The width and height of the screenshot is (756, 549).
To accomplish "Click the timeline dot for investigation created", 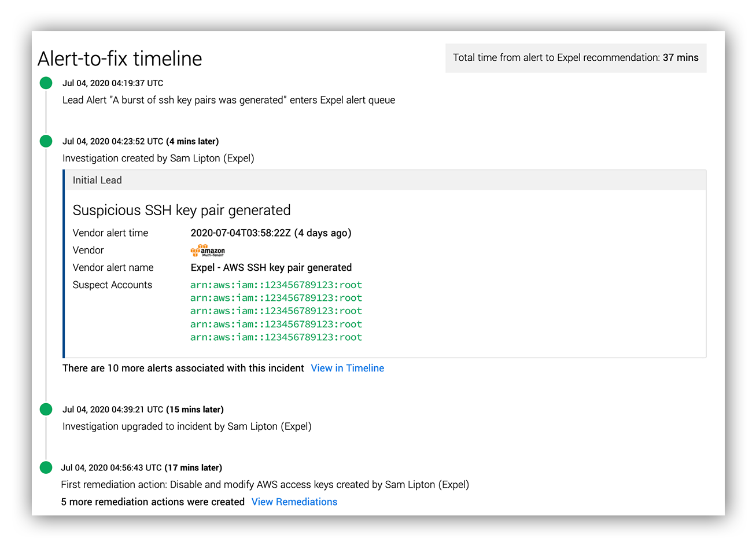I will click(x=46, y=141).
